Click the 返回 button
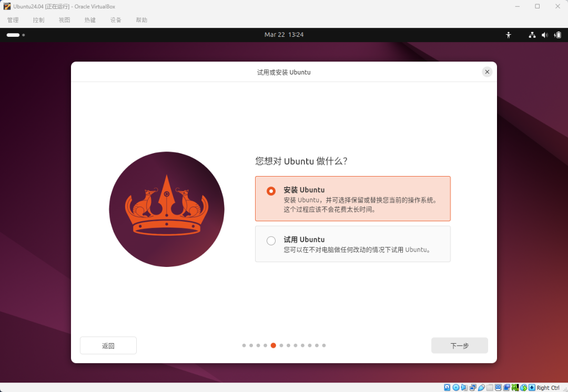This screenshot has width=568, height=392. 108,345
